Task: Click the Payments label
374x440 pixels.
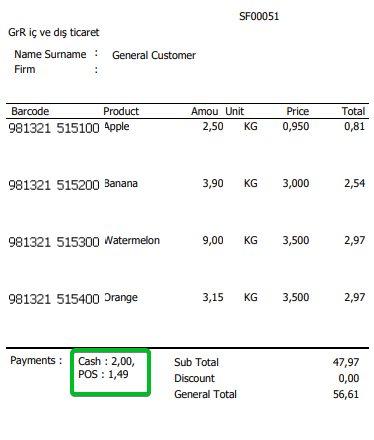Action: (36, 360)
